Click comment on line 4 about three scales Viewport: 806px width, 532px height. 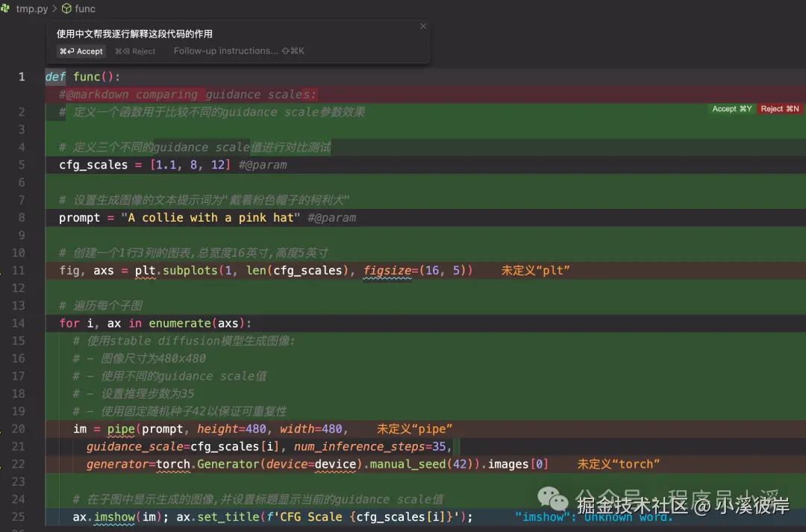(x=195, y=148)
